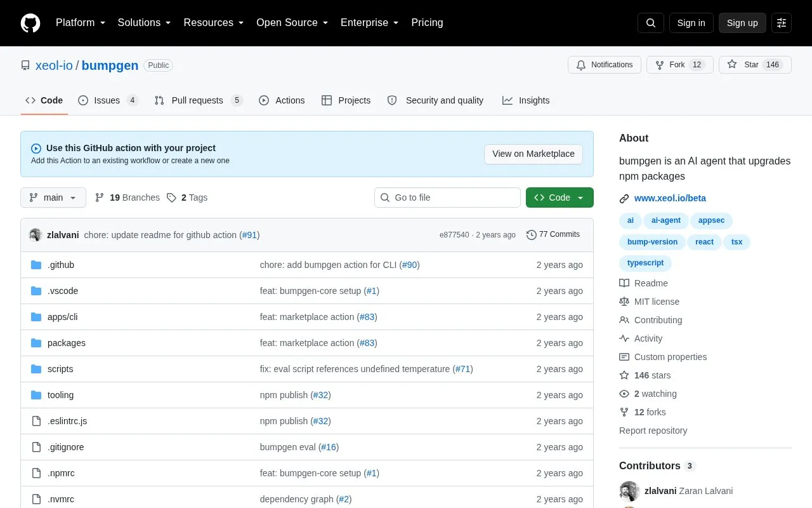Open the command palette icon

pos(782,23)
